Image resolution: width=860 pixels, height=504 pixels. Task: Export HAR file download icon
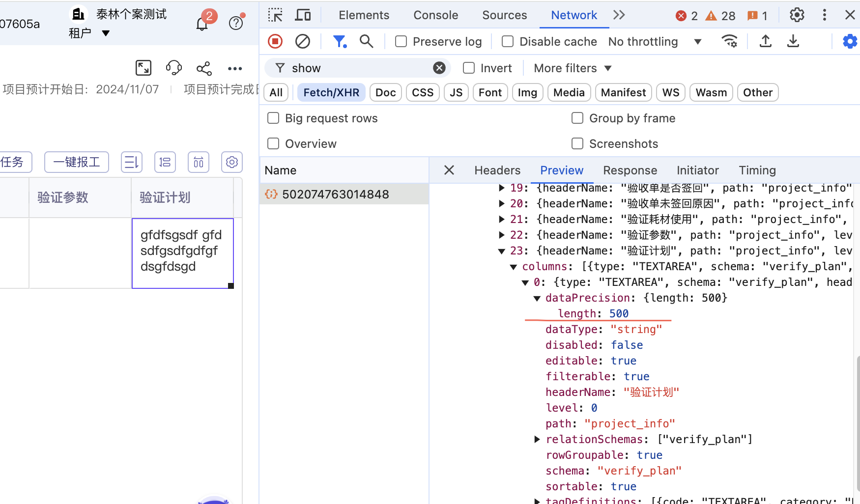[793, 41]
